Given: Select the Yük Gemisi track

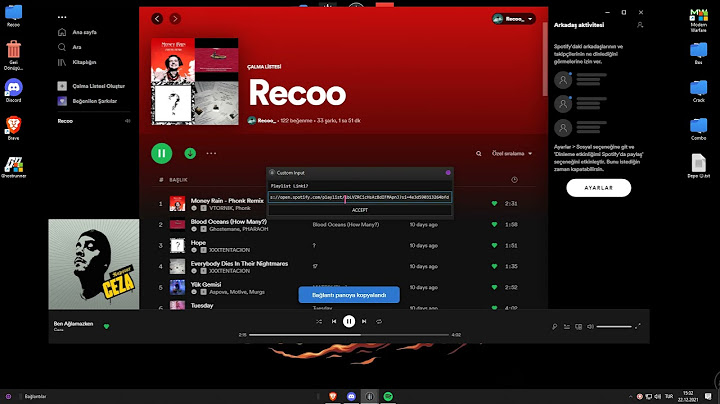Looking at the screenshot, I should 206,285.
